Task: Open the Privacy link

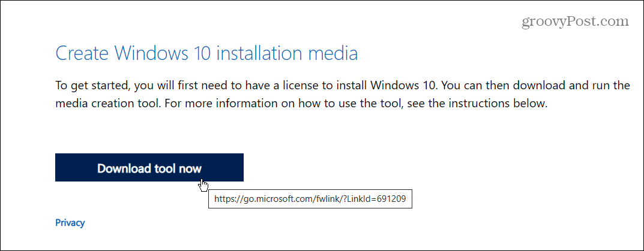Action: 70,223
